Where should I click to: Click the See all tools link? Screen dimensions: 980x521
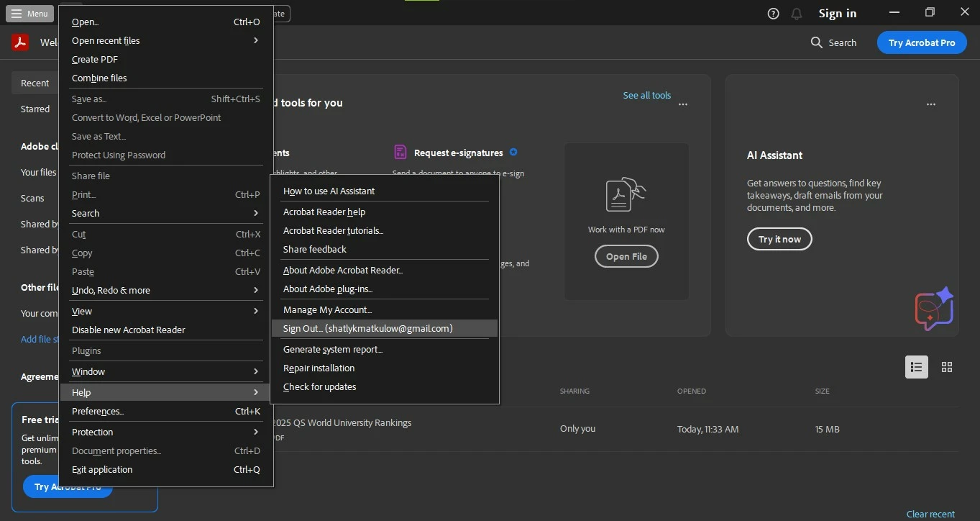[x=647, y=95]
